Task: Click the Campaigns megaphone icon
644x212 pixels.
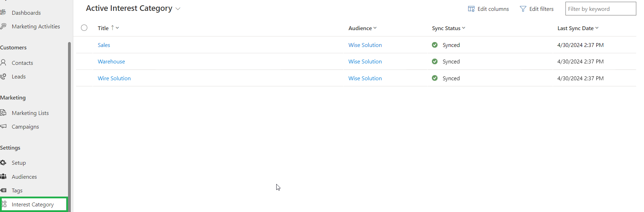Action: click(4, 126)
